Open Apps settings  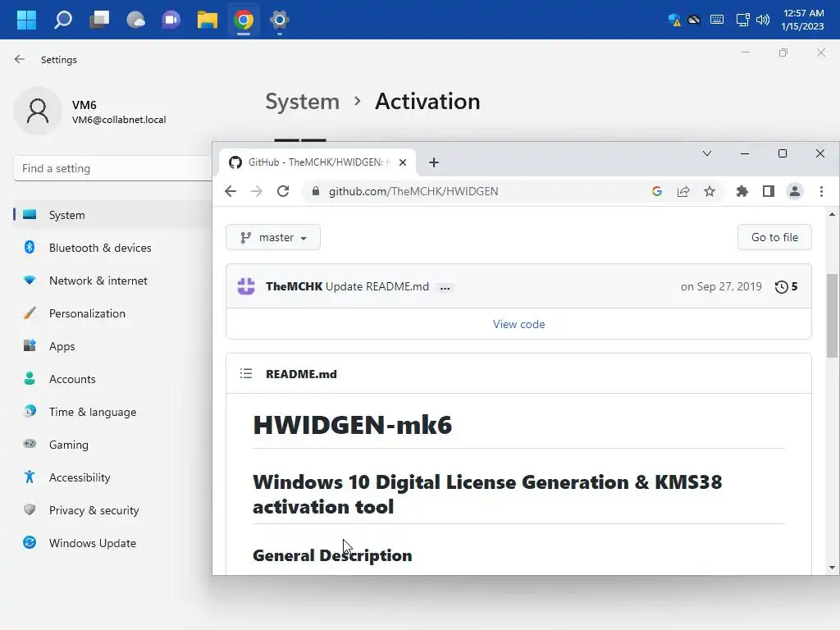coord(62,346)
